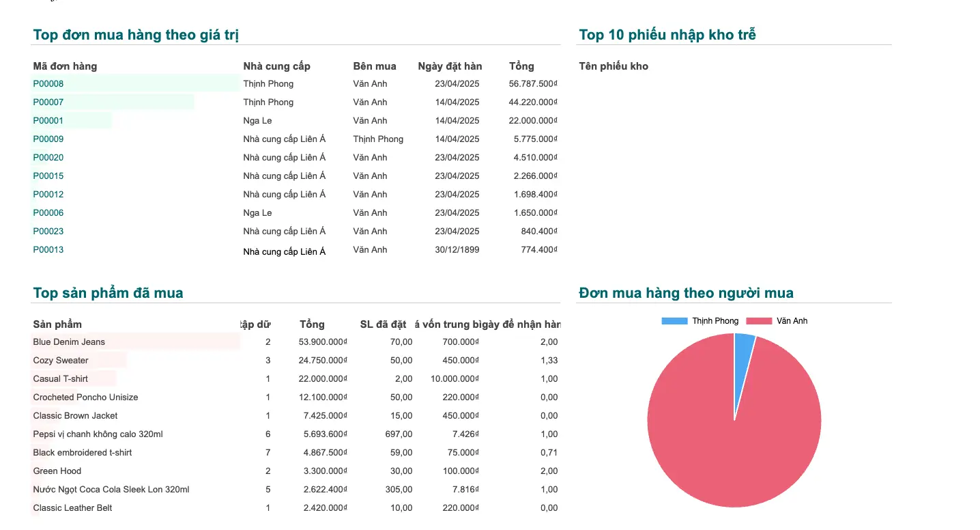Select purchase order P00020
Screen dimensions: 980x530
(x=48, y=158)
